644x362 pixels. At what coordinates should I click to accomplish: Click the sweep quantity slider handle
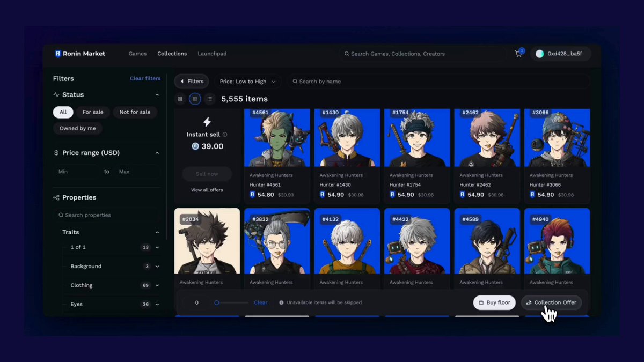[217, 302]
